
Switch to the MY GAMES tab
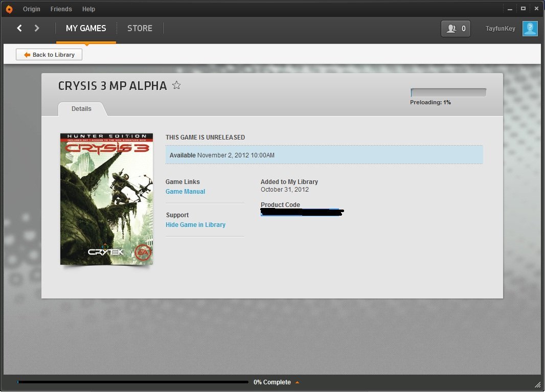[x=86, y=28]
